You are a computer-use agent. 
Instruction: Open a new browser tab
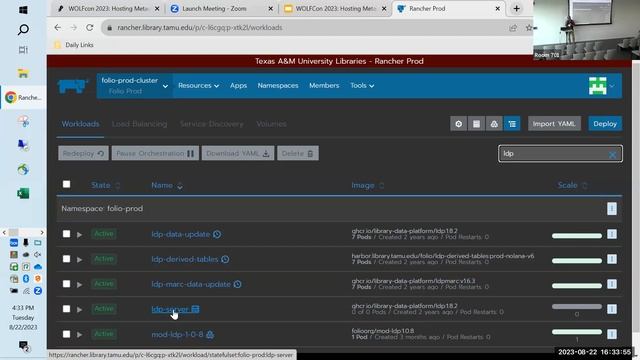tap(516, 9)
